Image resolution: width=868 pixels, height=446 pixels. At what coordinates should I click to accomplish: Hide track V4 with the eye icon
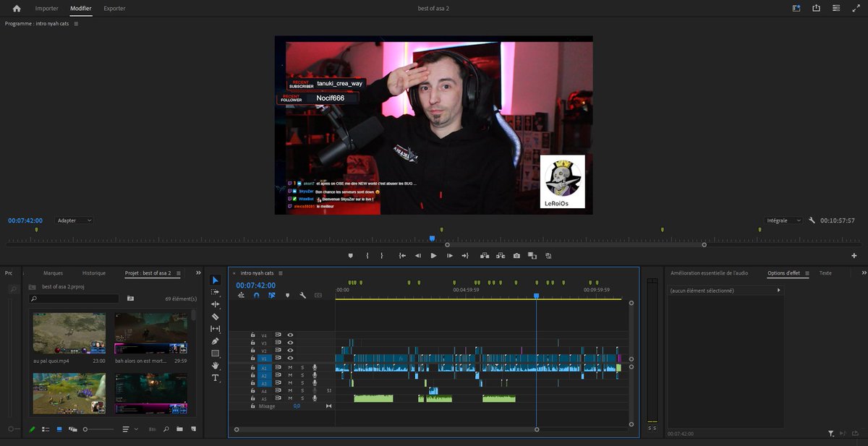[x=290, y=335]
